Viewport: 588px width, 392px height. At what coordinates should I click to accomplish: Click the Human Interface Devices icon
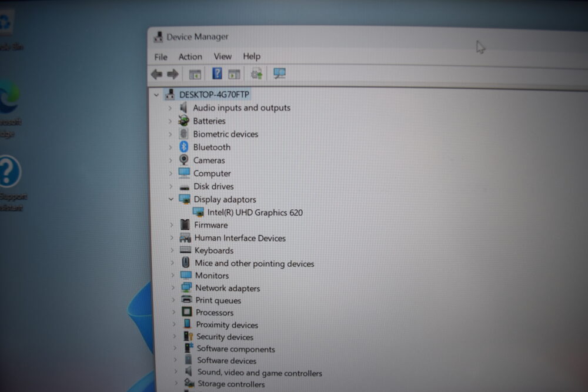click(x=185, y=237)
